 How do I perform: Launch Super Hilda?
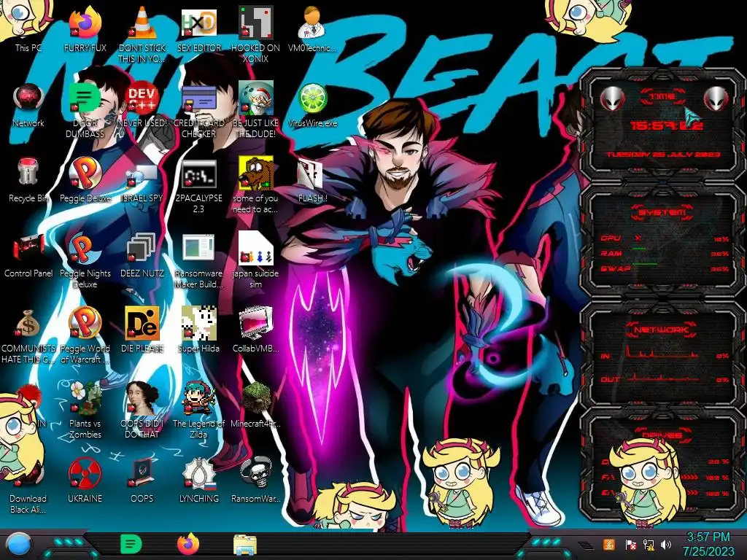point(198,330)
